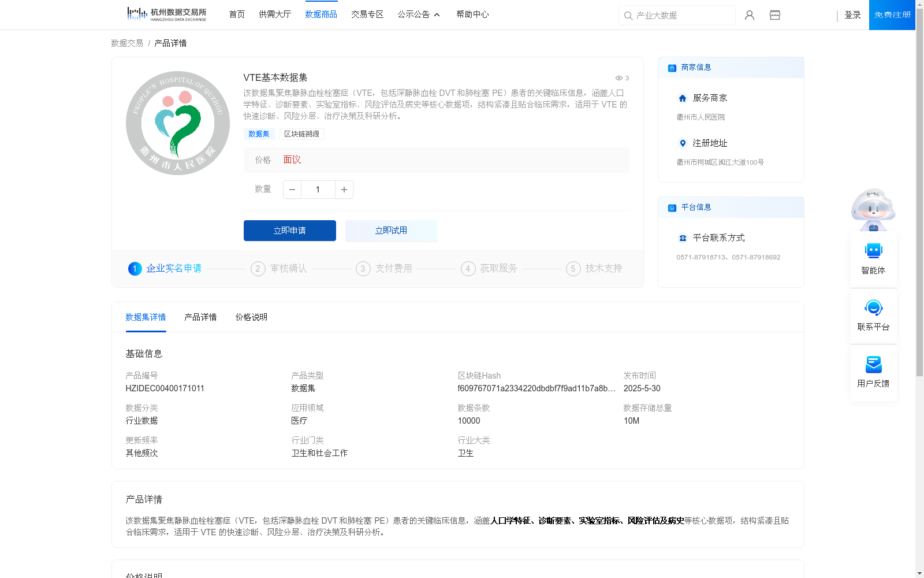924x578 pixels.
Task: Click the 平台信息 panel header icon
Action: click(x=672, y=208)
